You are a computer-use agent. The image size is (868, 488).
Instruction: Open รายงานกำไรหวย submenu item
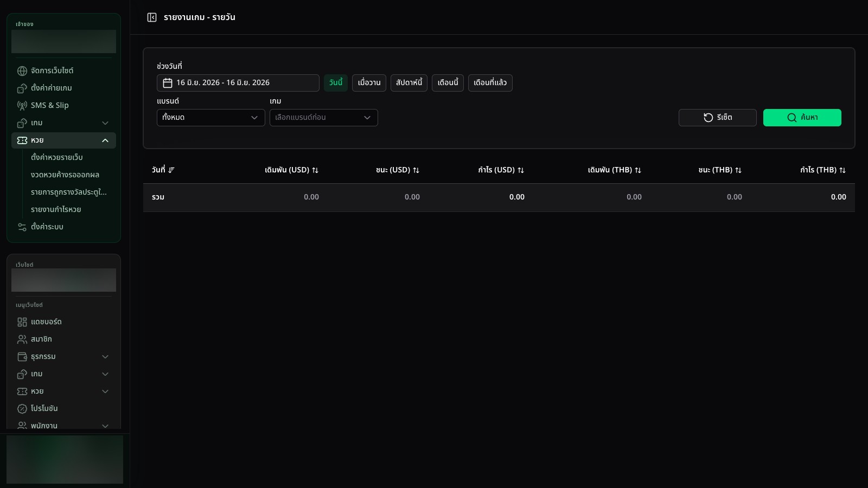click(x=56, y=210)
